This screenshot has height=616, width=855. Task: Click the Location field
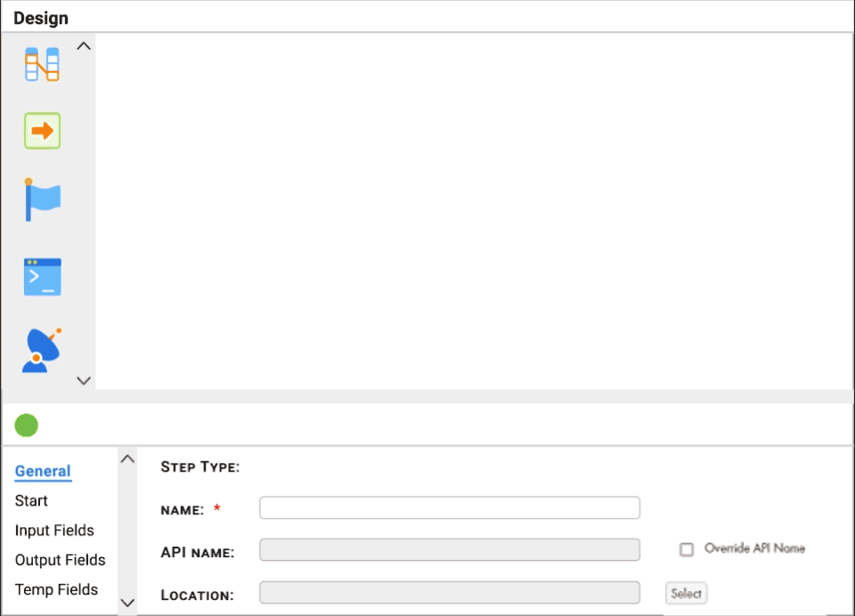(x=448, y=592)
